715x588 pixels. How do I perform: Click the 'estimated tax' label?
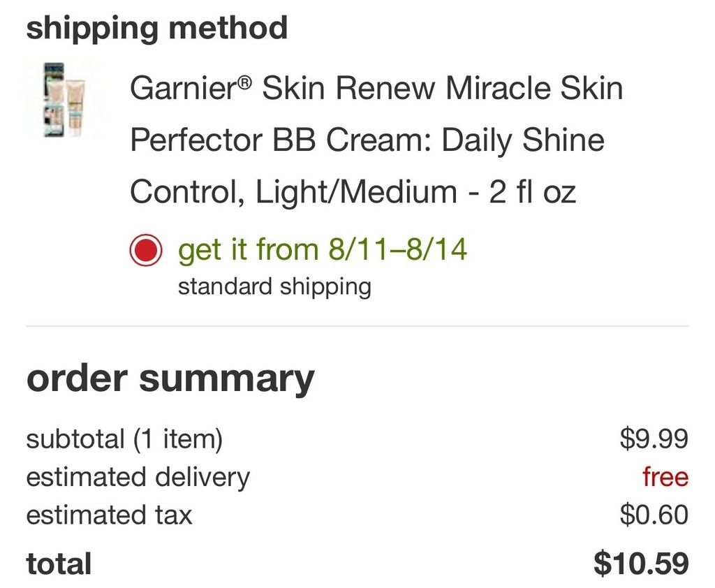pos(109,515)
